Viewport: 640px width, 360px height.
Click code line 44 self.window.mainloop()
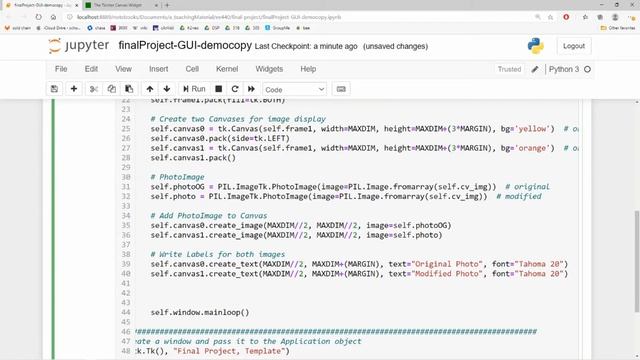(200, 312)
